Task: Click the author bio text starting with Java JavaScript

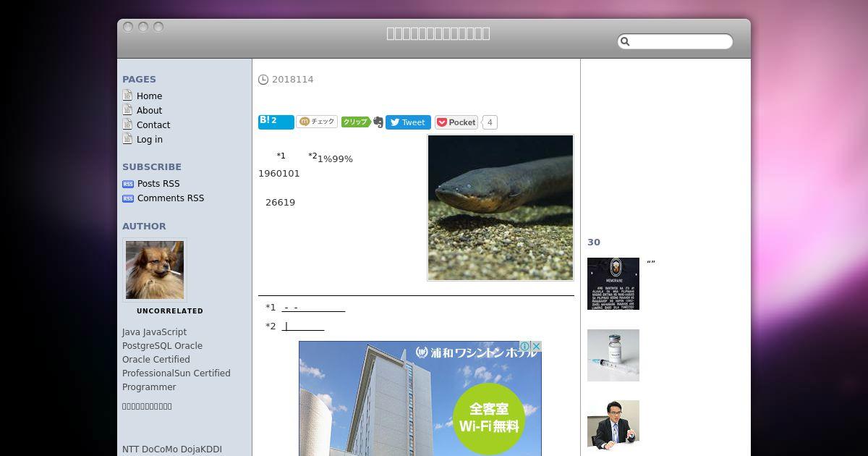Action: [x=176, y=359]
